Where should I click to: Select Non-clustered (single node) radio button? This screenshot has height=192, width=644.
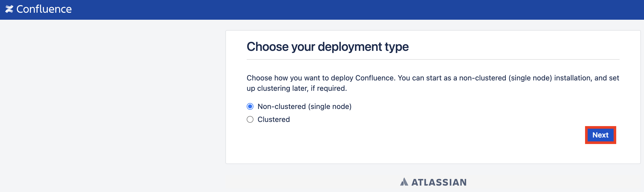click(x=250, y=106)
